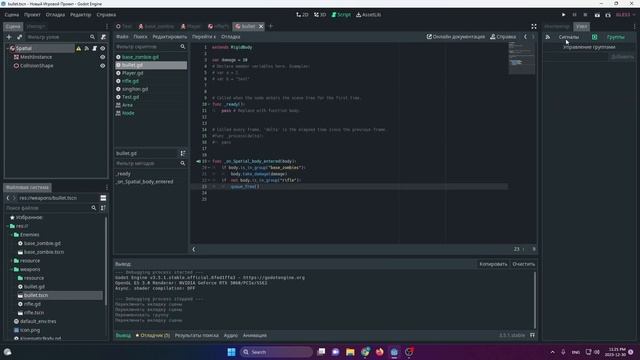
Task: Play the project
Action: [564, 15]
